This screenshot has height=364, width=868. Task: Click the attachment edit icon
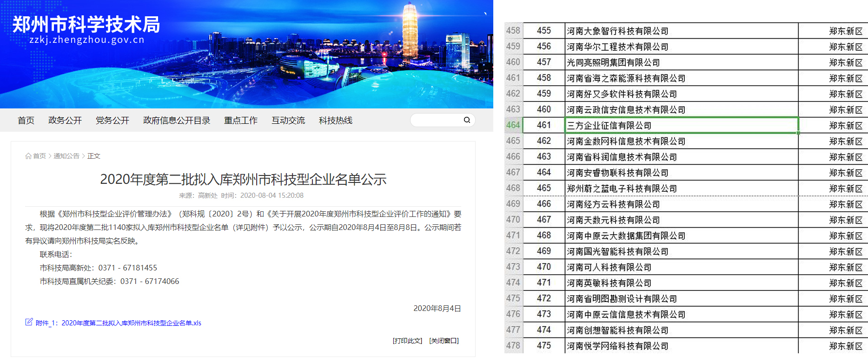tap(29, 322)
